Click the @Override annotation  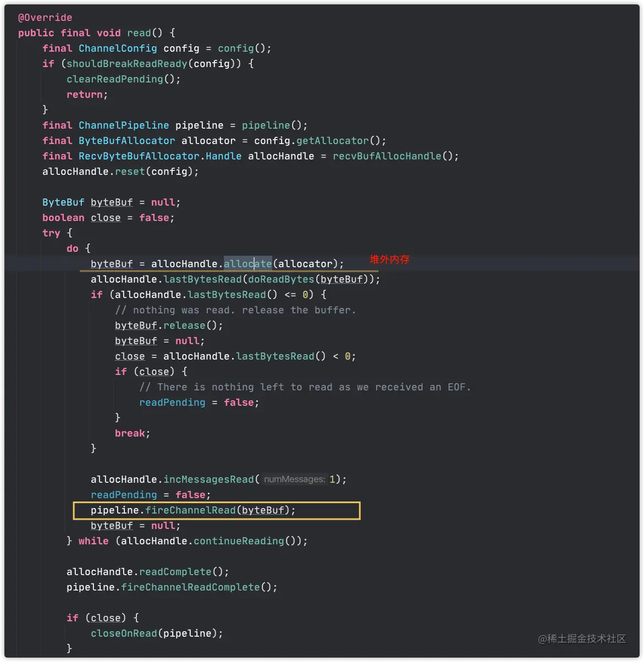coord(45,18)
